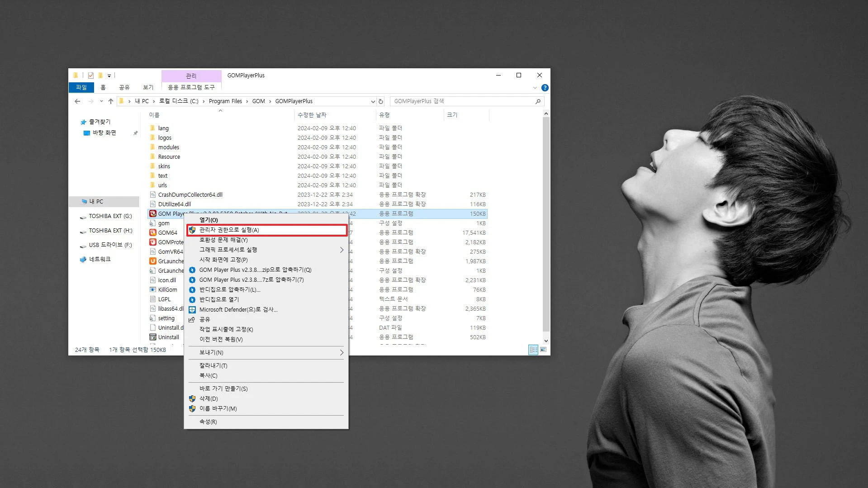The width and height of the screenshot is (868, 488).
Task: Click shield icon next to 삭제(D)
Action: (192, 398)
